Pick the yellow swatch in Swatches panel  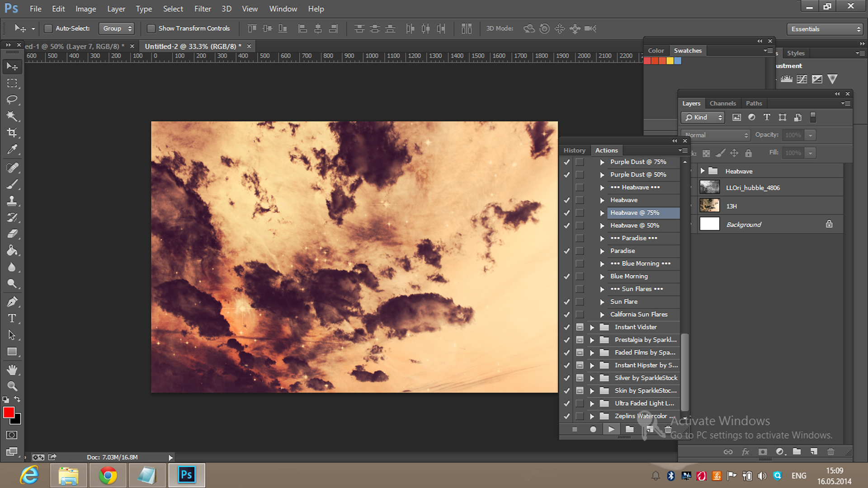(x=670, y=61)
